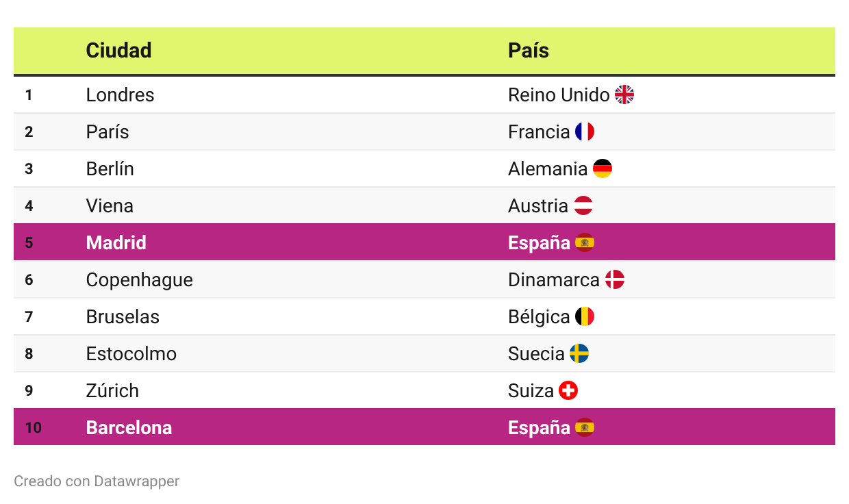Click the Spain flag in Madrid row

tap(585, 242)
